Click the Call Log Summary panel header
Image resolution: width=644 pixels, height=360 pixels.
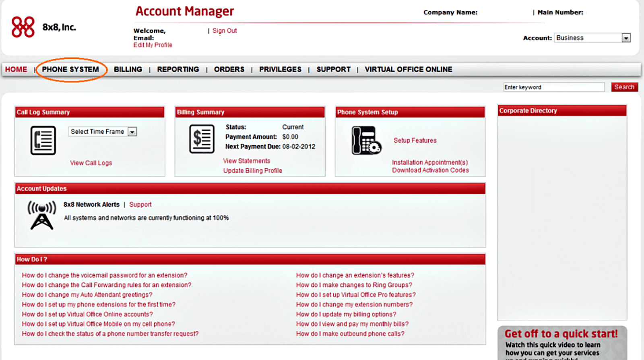point(90,112)
